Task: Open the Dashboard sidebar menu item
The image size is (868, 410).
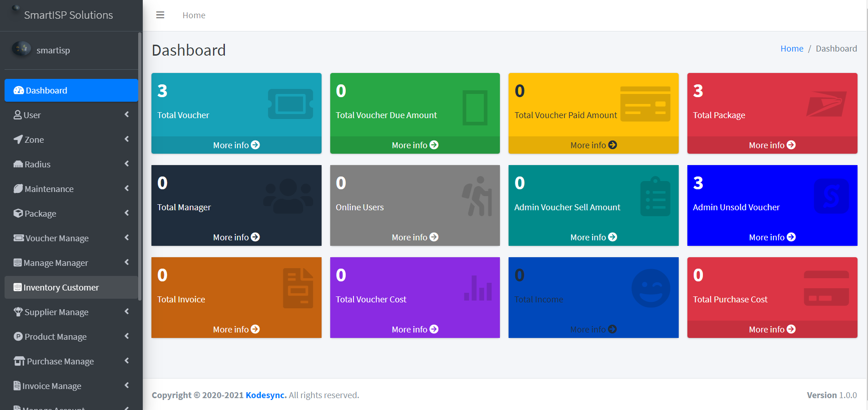Action: 71,90
